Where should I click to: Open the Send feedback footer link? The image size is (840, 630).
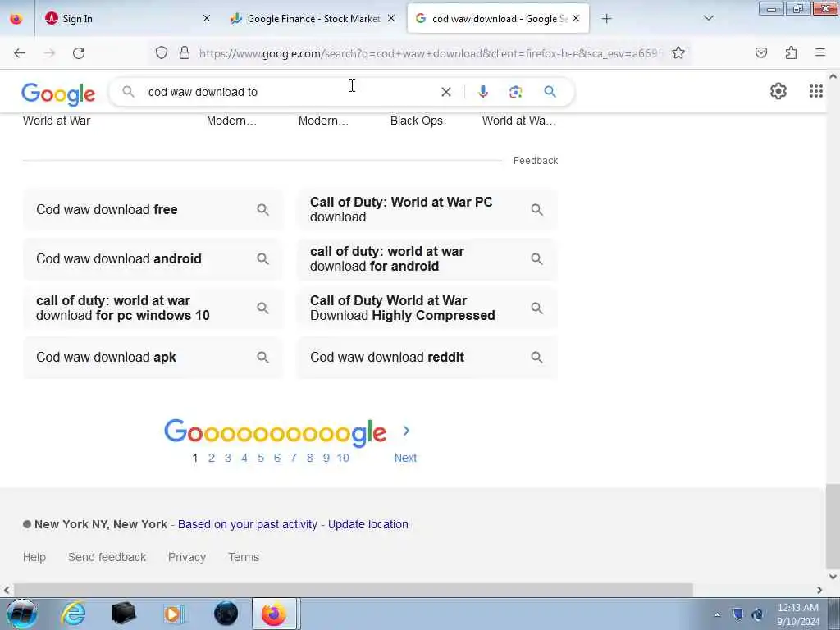[x=107, y=557]
